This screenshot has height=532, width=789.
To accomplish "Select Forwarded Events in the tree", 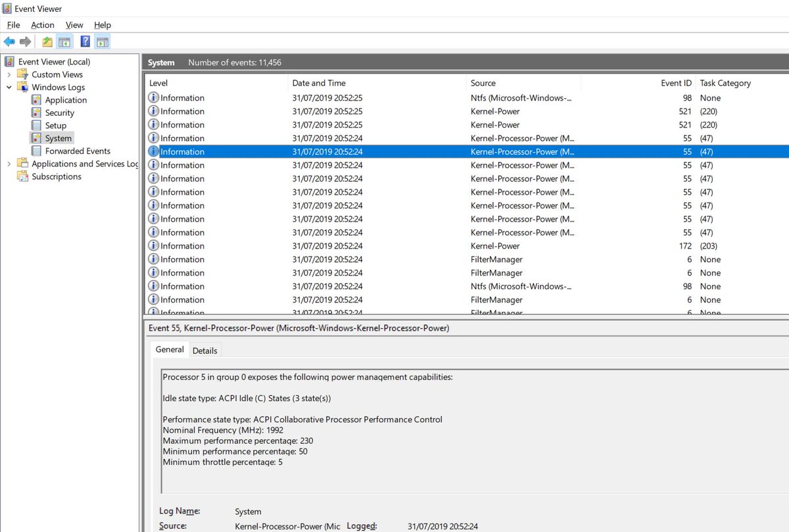I will click(78, 151).
